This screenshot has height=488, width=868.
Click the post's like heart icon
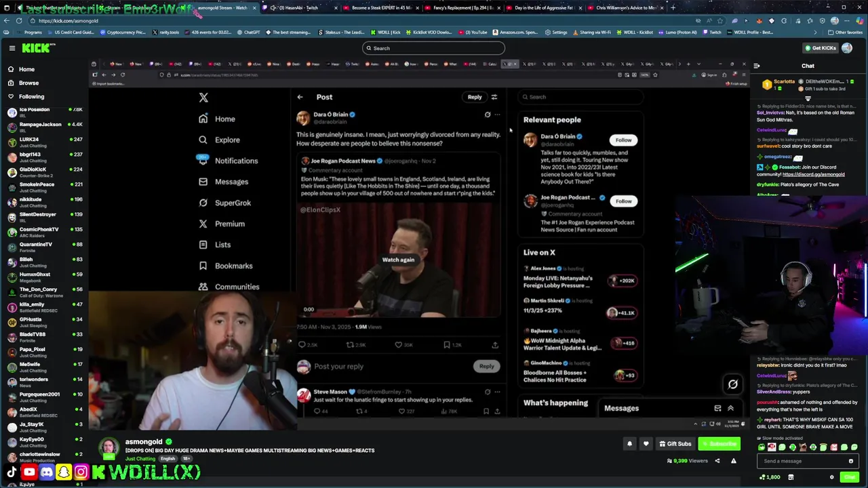point(399,345)
